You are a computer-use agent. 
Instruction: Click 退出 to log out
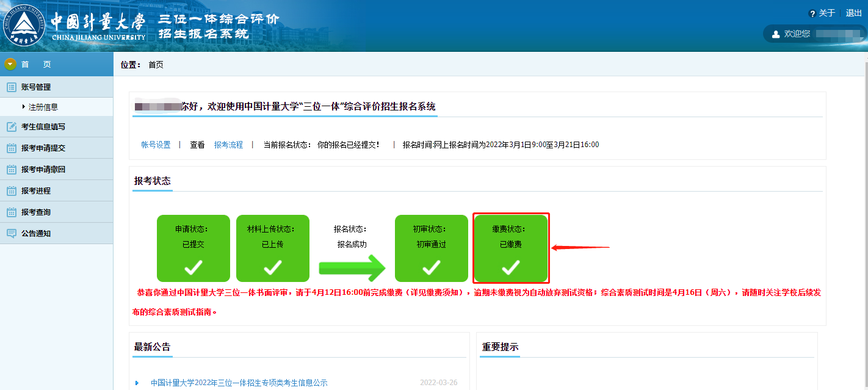[853, 13]
